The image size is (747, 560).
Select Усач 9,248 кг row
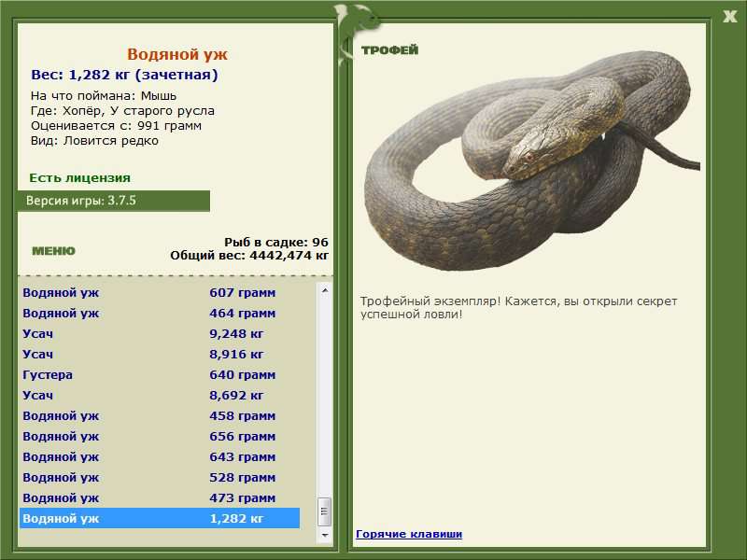[160, 333]
